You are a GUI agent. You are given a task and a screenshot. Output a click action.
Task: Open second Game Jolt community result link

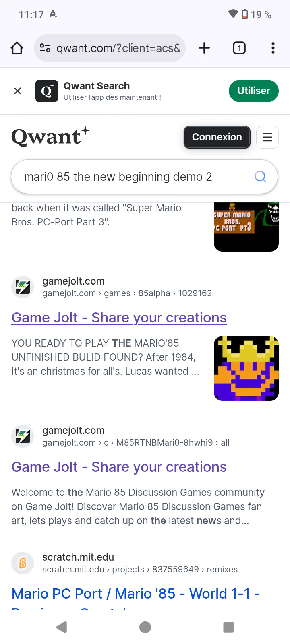(119, 467)
